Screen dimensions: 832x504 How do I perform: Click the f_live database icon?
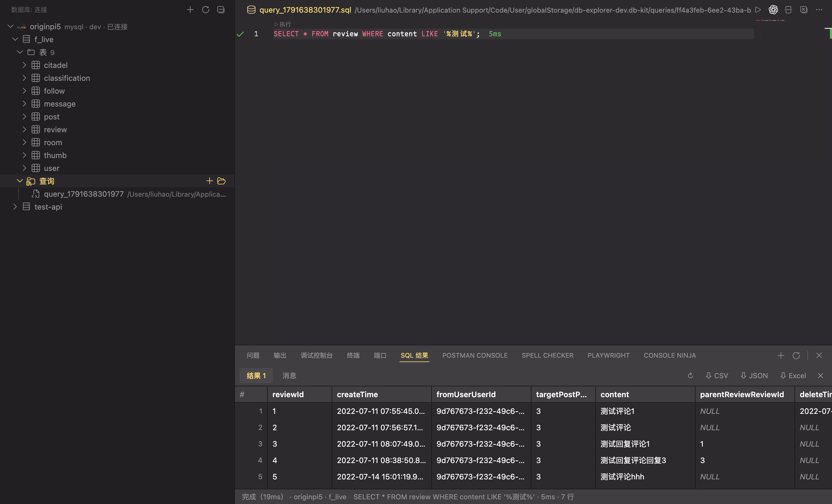click(26, 39)
